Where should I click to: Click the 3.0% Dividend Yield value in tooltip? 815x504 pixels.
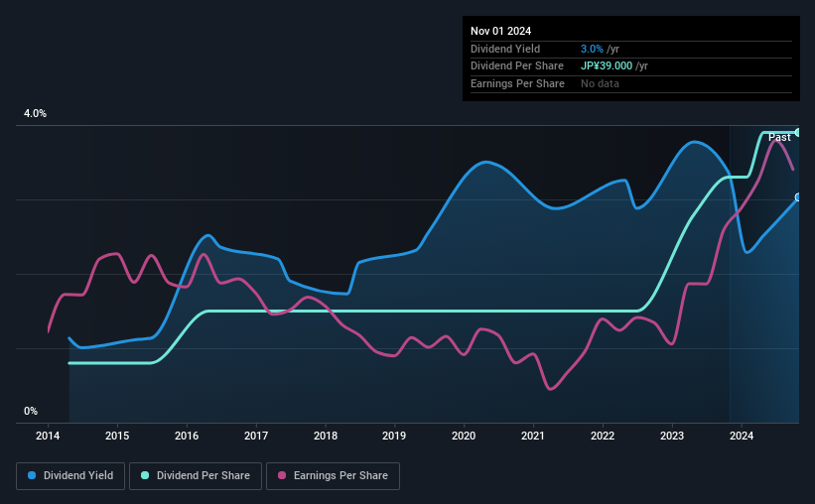[592, 49]
